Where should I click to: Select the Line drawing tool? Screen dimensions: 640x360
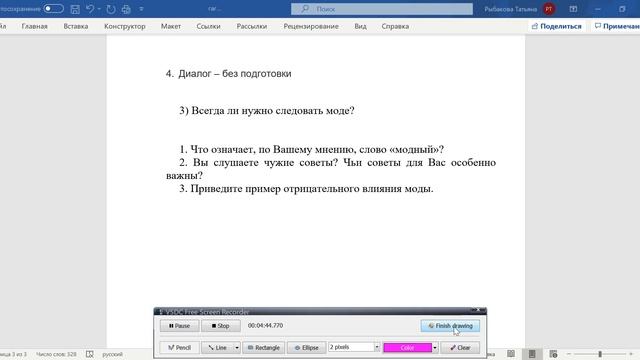[218, 347]
